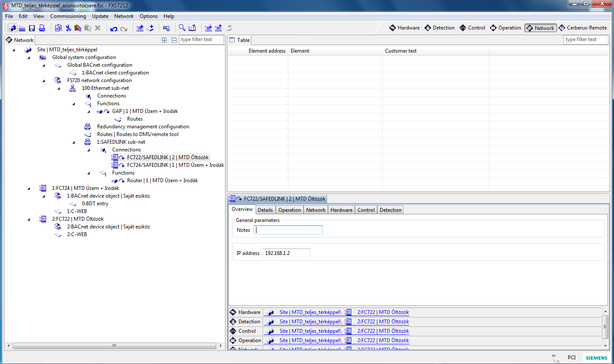
Task: Collapse the 1:FC724 MTD Üzem + Irodák node
Action: [29, 189]
